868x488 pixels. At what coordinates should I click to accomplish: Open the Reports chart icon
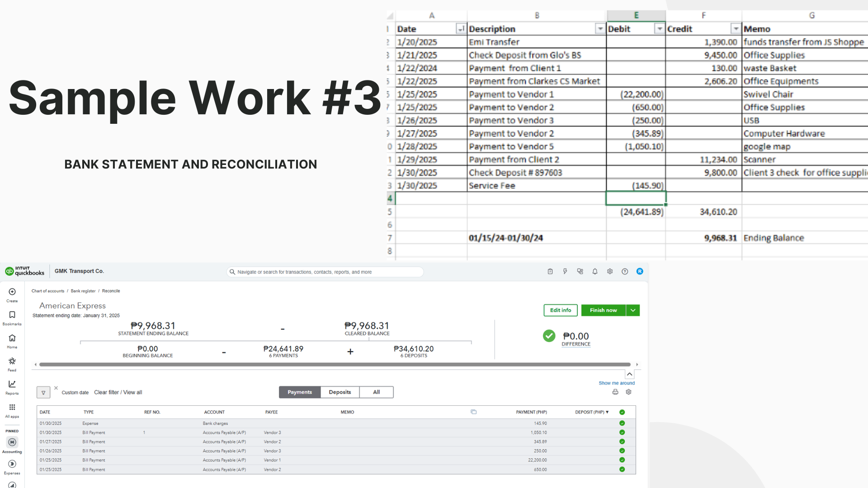(12, 384)
